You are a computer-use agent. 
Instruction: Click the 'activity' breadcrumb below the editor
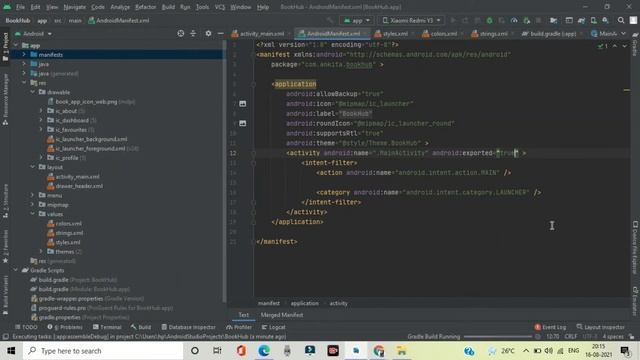pos(338,303)
